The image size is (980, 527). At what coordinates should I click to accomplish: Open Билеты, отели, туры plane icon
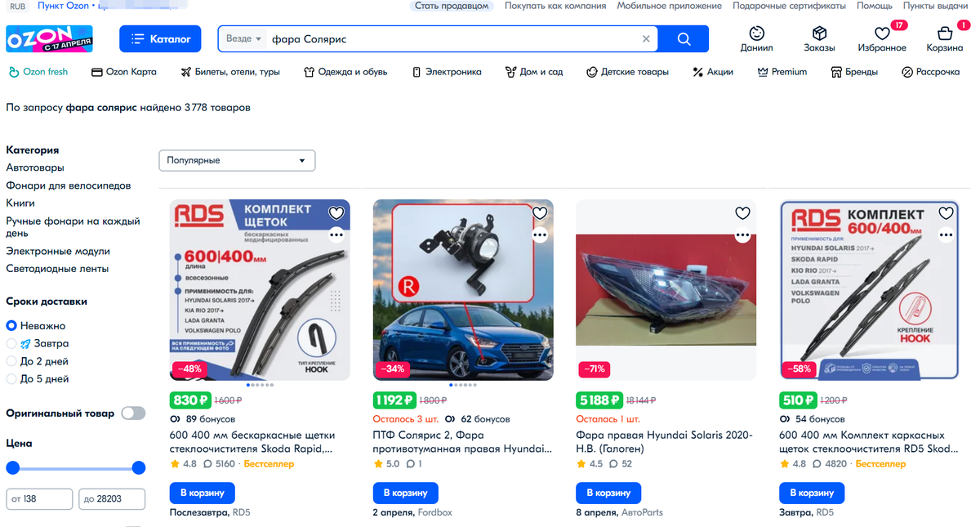(x=186, y=72)
